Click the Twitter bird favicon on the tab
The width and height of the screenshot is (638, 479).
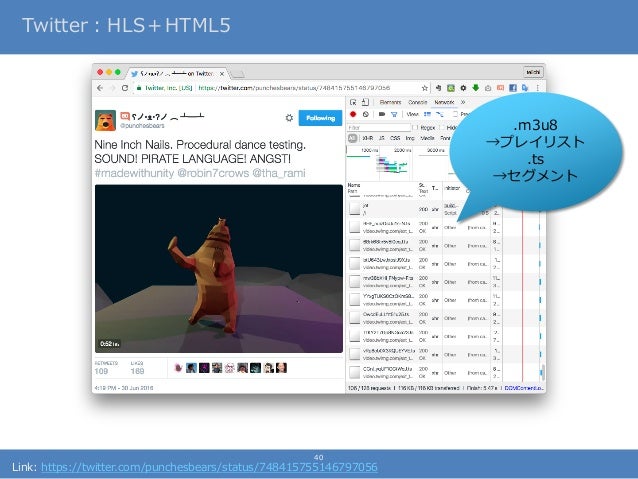134,74
